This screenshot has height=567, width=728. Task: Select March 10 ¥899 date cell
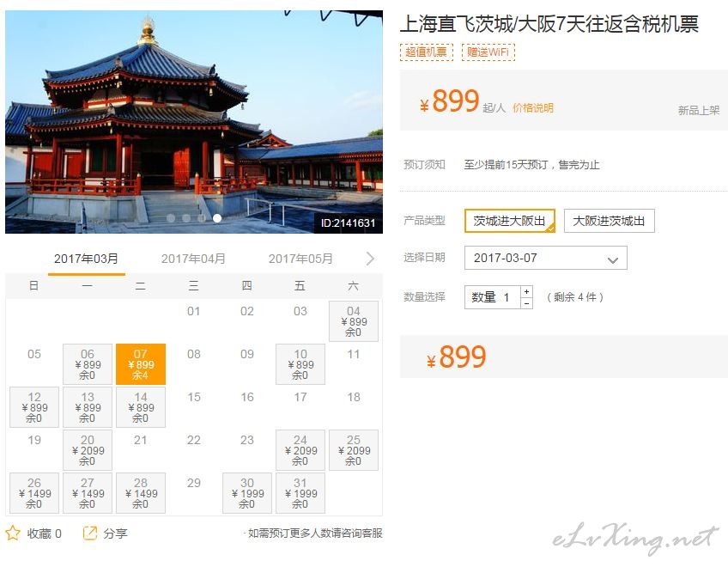[x=300, y=364]
